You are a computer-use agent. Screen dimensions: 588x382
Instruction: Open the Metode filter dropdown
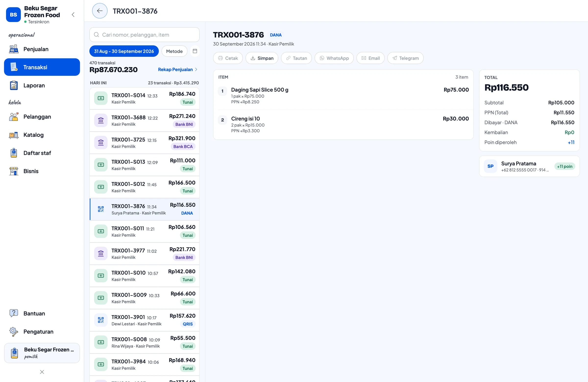point(174,51)
